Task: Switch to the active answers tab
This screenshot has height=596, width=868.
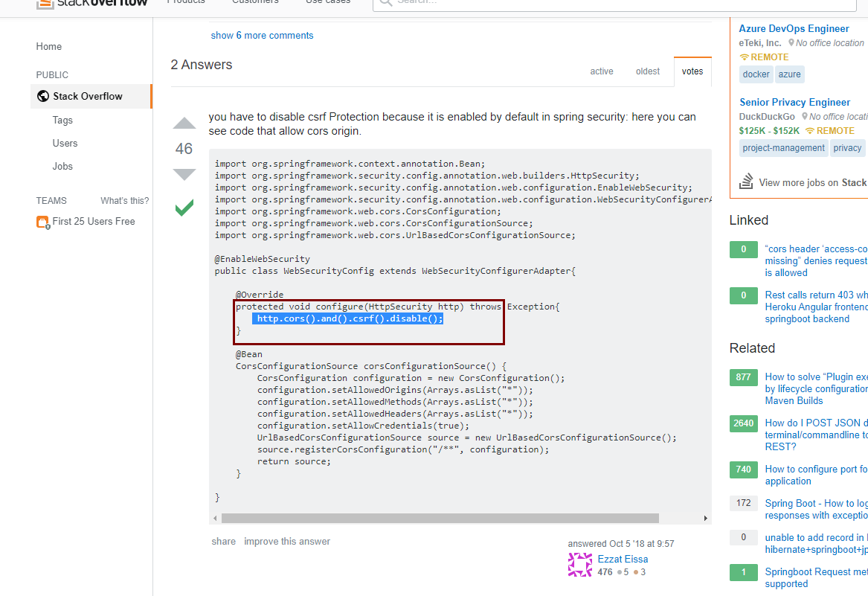Action: pyautogui.click(x=601, y=71)
